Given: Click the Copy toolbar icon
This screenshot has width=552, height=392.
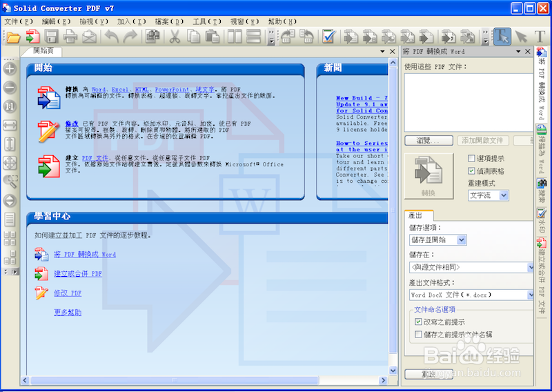Looking at the screenshot, I should [193, 37].
